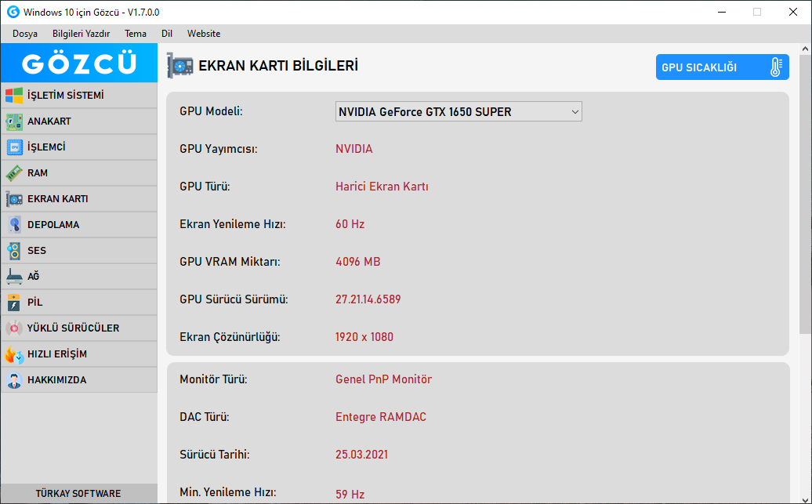Click driver date 25.03.2021
The image size is (812, 504).
coord(362,455)
